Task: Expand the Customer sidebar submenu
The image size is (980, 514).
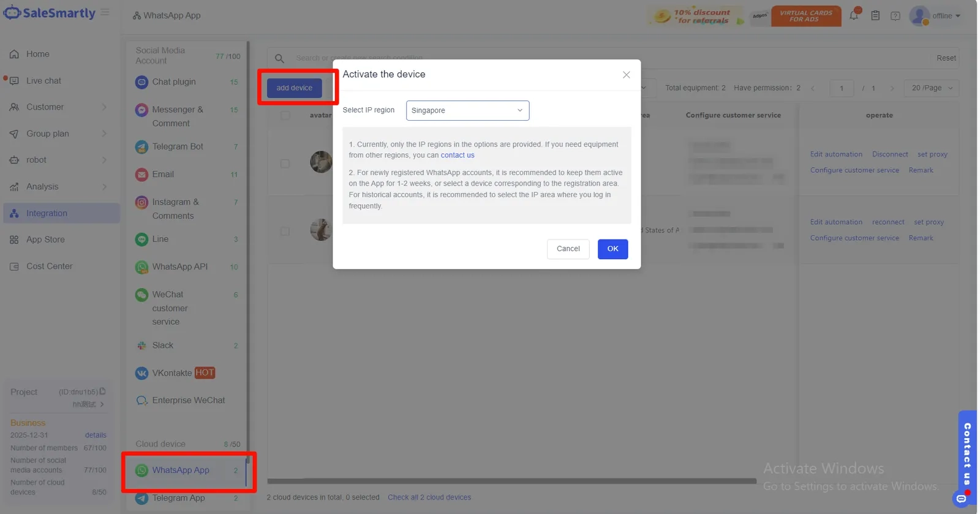Action: [x=58, y=107]
